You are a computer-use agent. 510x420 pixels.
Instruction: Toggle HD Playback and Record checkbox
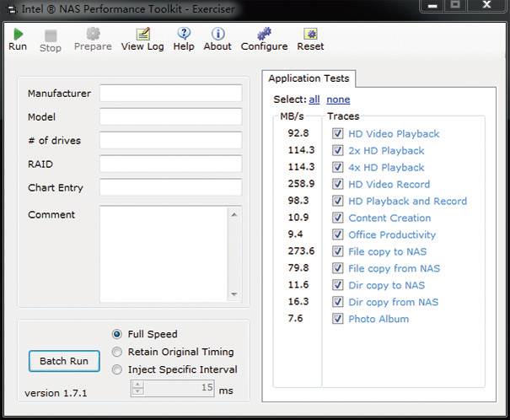(337, 201)
